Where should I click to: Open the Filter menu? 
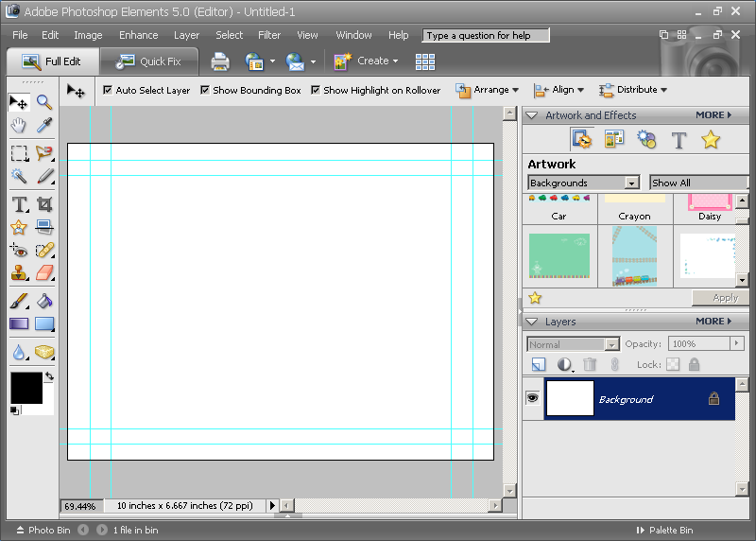[269, 35]
